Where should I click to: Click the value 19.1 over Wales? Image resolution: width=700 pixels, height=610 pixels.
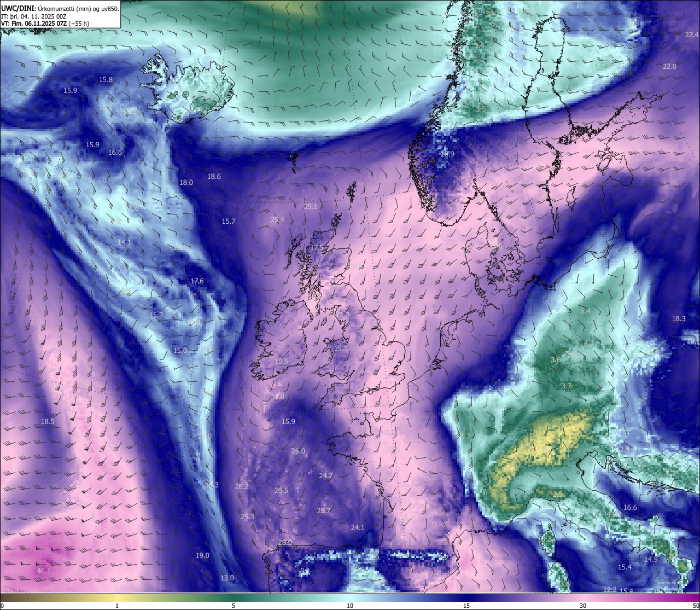(341, 348)
